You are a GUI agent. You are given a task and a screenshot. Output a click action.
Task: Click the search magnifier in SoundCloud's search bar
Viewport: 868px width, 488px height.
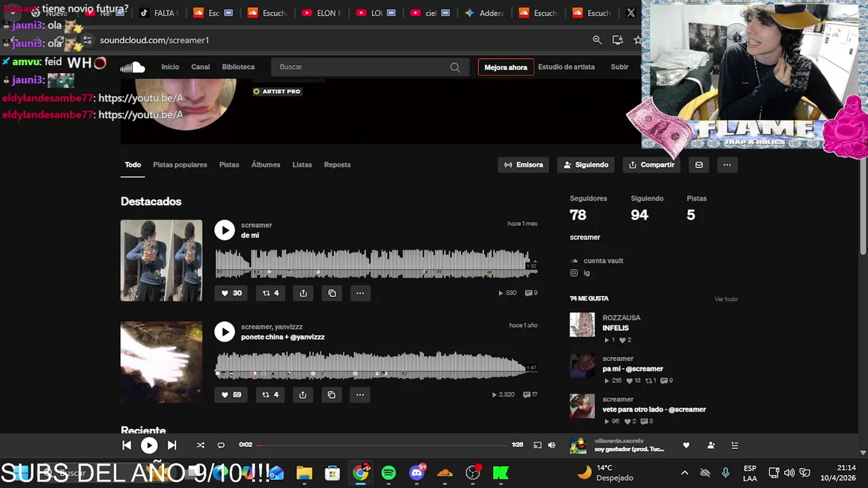(x=455, y=67)
